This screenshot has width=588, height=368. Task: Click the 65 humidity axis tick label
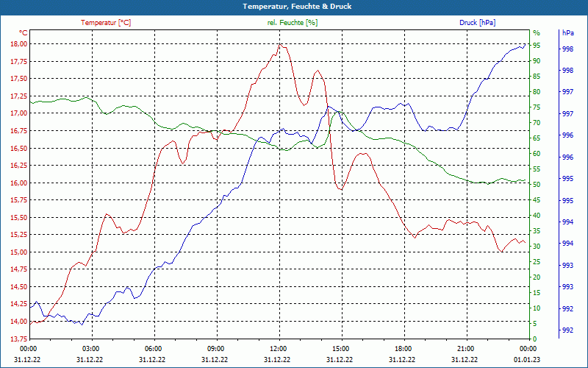[537, 138]
